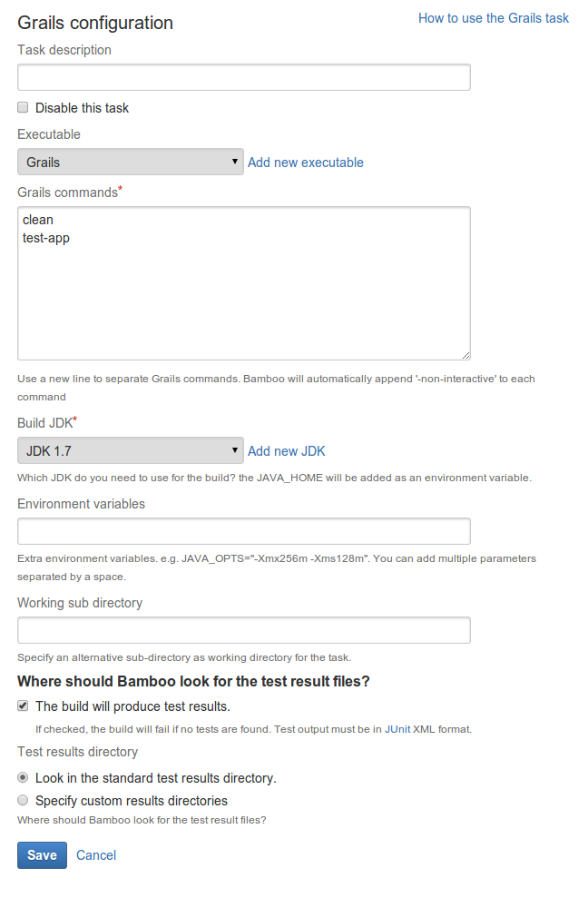Click into the Task description field

(244, 77)
